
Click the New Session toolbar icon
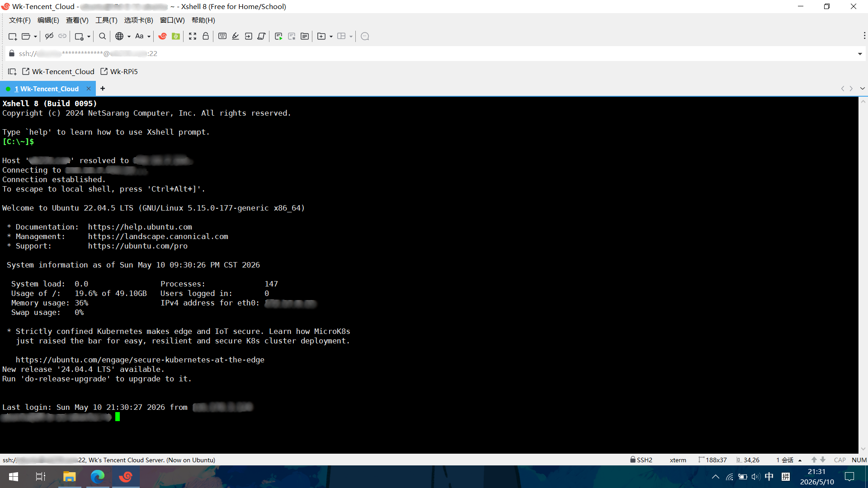(13, 36)
